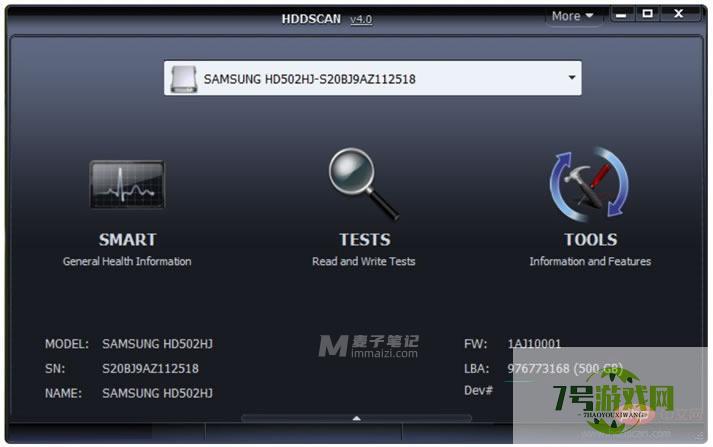
Task: Close the HDDSCAN window
Action: 679,14
